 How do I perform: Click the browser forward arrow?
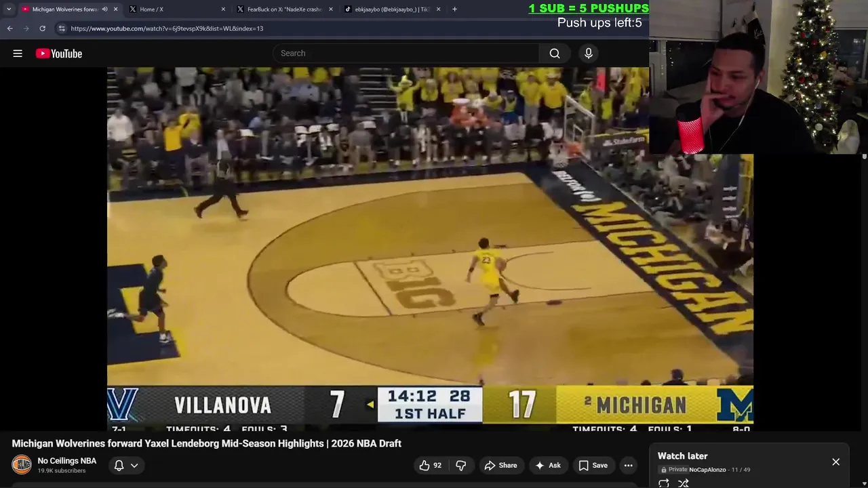click(26, 28)
